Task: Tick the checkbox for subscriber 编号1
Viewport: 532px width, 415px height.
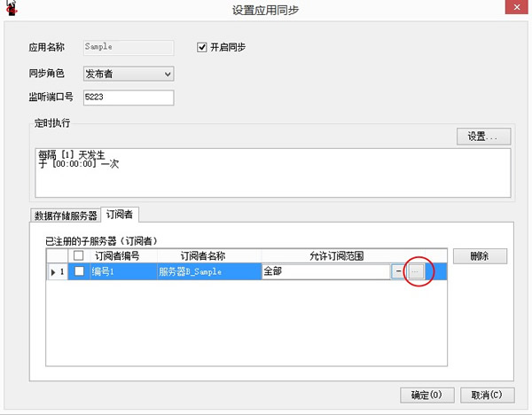Action: coord(79,272)
